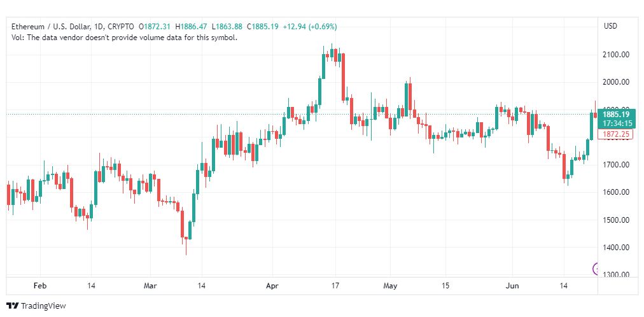644x317 pixels.
Task: Click the purple circle icon near price axis
Action: tap(595, 269)
